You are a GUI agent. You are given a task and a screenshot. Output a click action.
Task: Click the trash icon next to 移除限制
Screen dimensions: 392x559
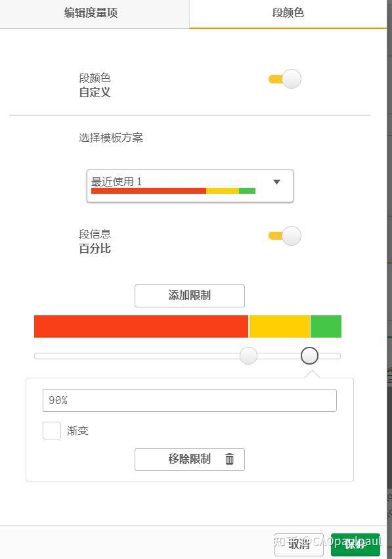(229, 459)
